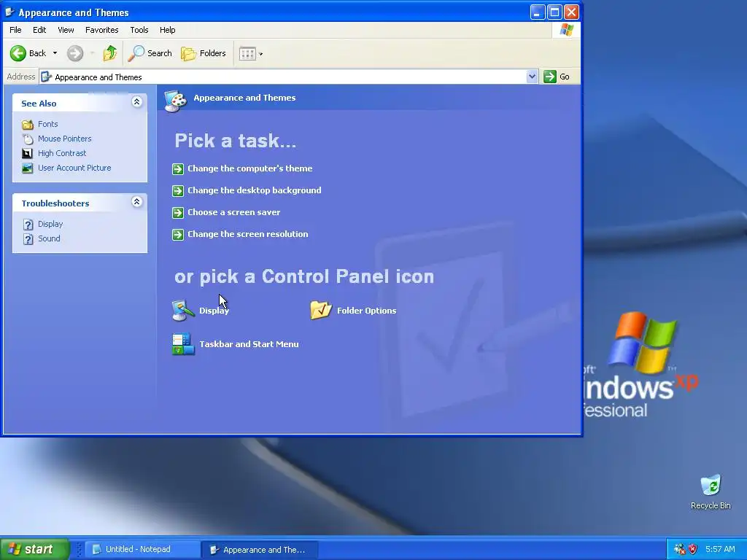The height and width of the screenshot is (560, 747).
Task: Open the Fonts folder icon
Action: click(x=28, y=124)
